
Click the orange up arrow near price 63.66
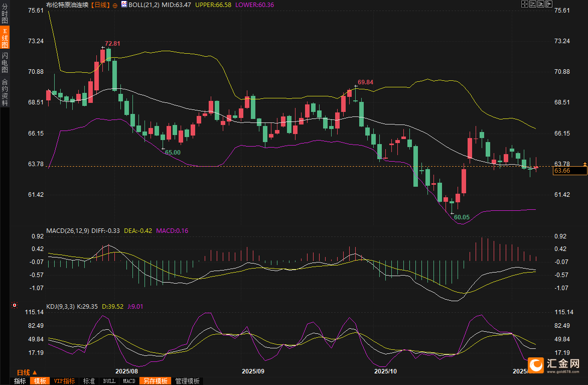[x=584, y=164]
